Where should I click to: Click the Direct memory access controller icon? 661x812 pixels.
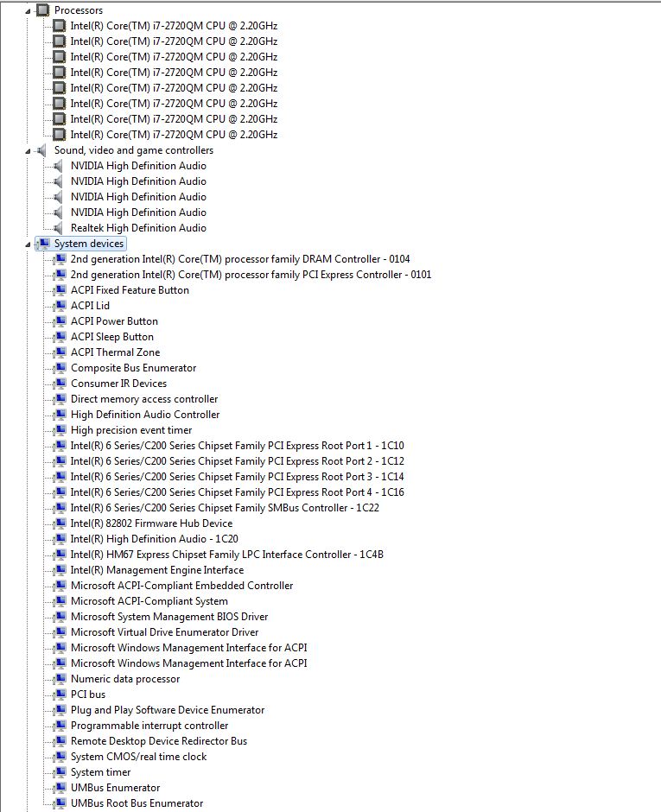coord(60,399)
